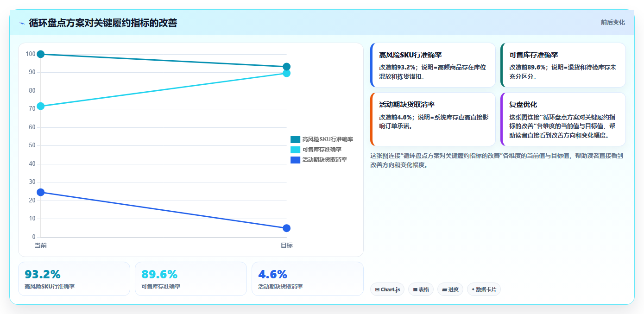Open the 93.2% 高风险SKU行准确率 stat card
644x314 pixels.
(74, 279)
